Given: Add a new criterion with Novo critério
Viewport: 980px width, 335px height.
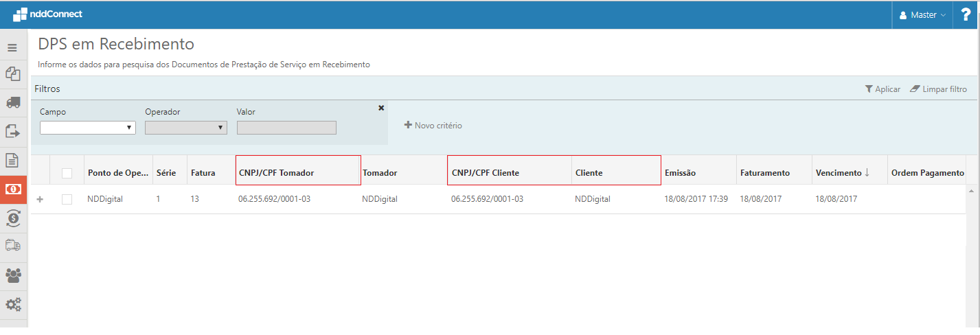Looking at the screenshot, I should tap(433, 126).
